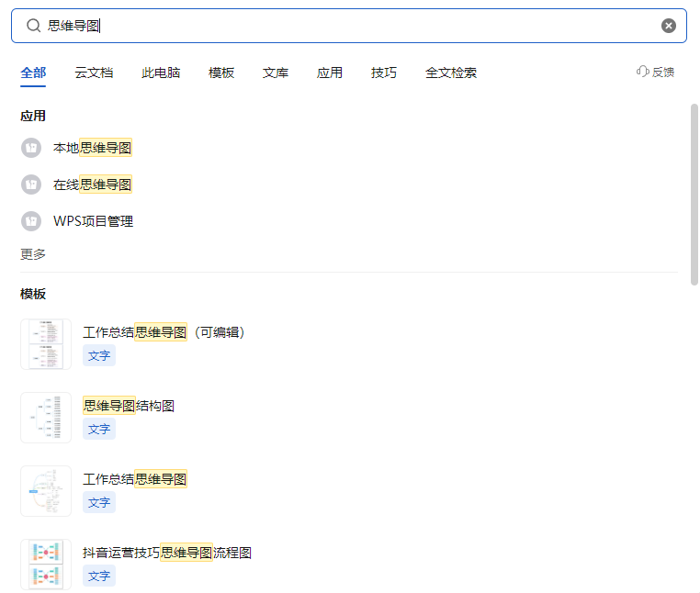This screenshot has height=593, width=700.
Task: Open 本地思维导图 application
Action: coord(93,148)
